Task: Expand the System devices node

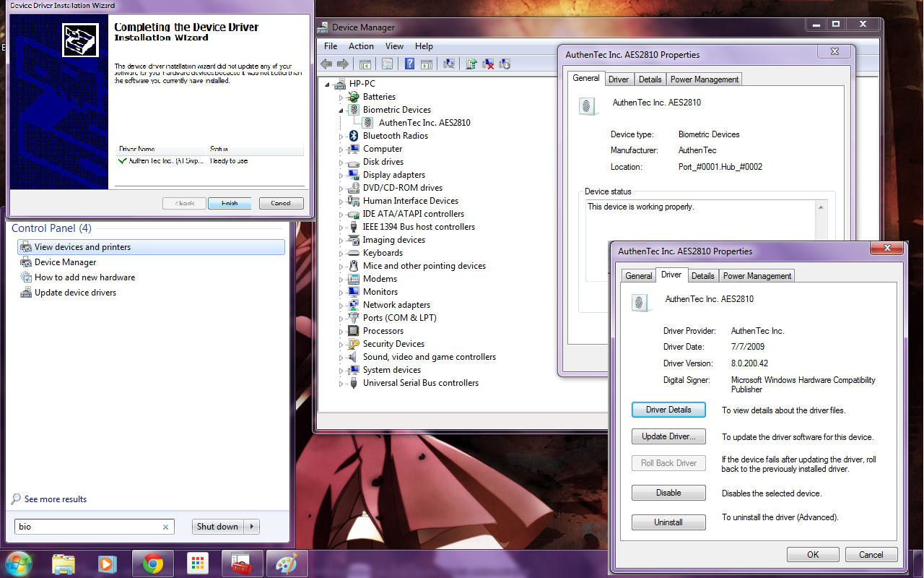Action: tap(341, 370)
